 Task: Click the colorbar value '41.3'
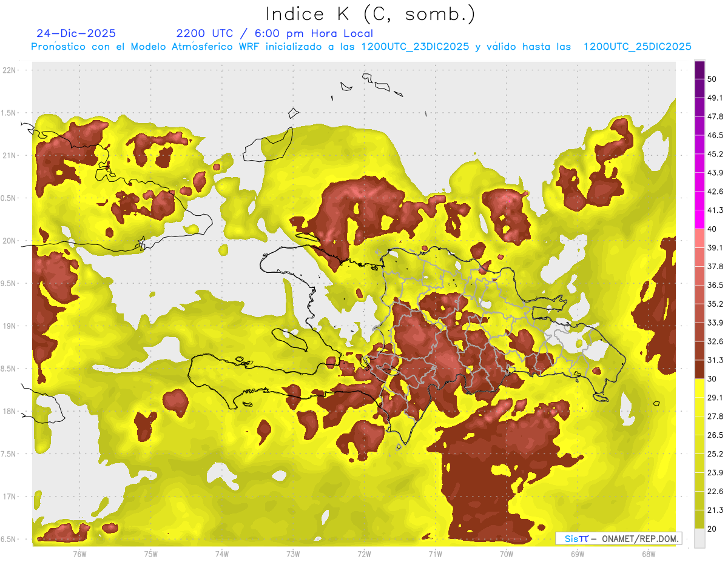[715, 210]
